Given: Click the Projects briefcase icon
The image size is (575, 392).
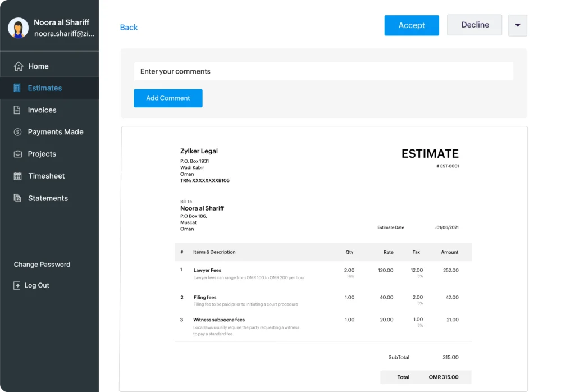Looking at the screenshot, I should click(17, 154).
